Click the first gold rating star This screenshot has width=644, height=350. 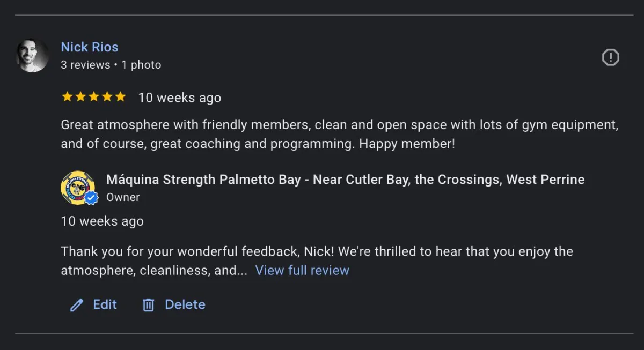click(67, 97)
